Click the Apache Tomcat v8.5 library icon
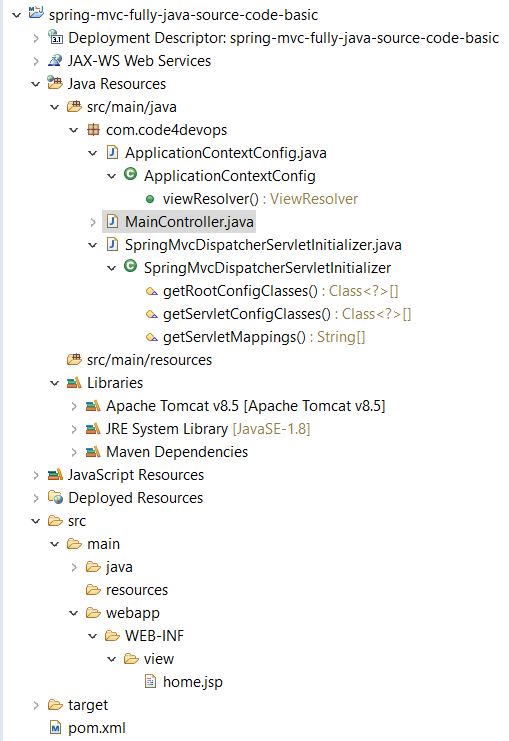The width and height of the screenshot is (509, 741). tap(93, 406)
